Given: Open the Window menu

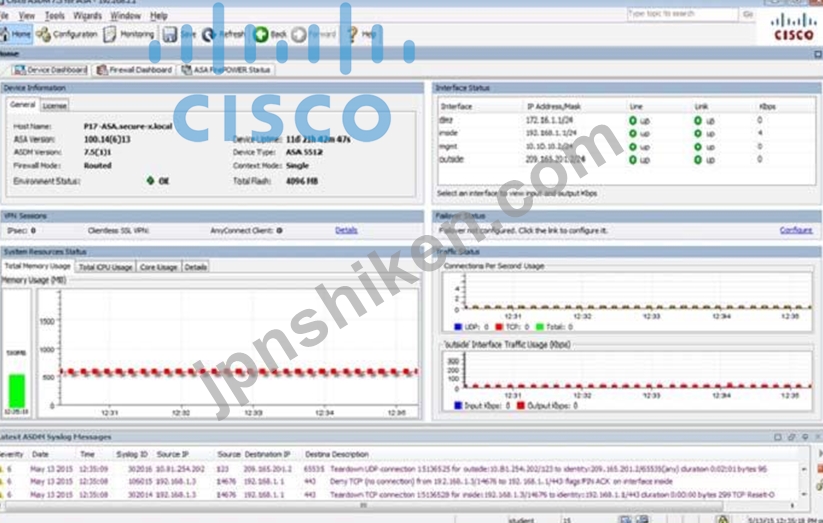Looking at the screenshot, I should click(125, 16).
